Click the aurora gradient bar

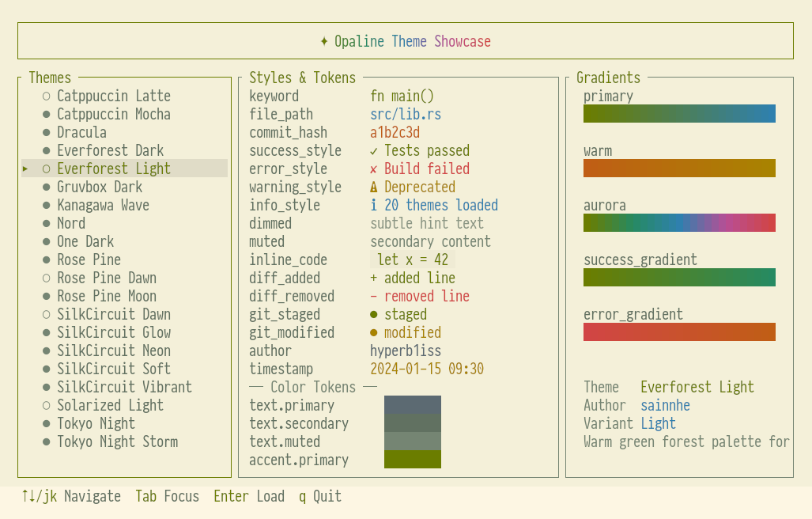[679, 223]
